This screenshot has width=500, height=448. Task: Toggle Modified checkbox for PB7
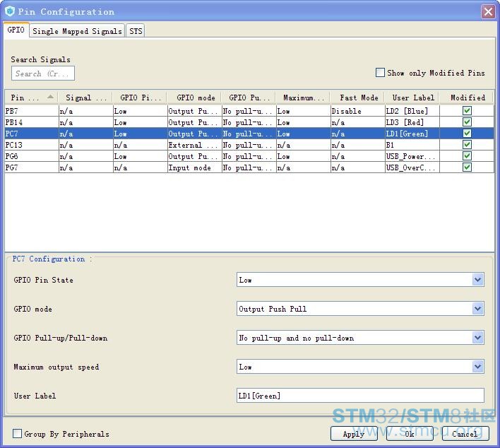(x=467, y=111)
